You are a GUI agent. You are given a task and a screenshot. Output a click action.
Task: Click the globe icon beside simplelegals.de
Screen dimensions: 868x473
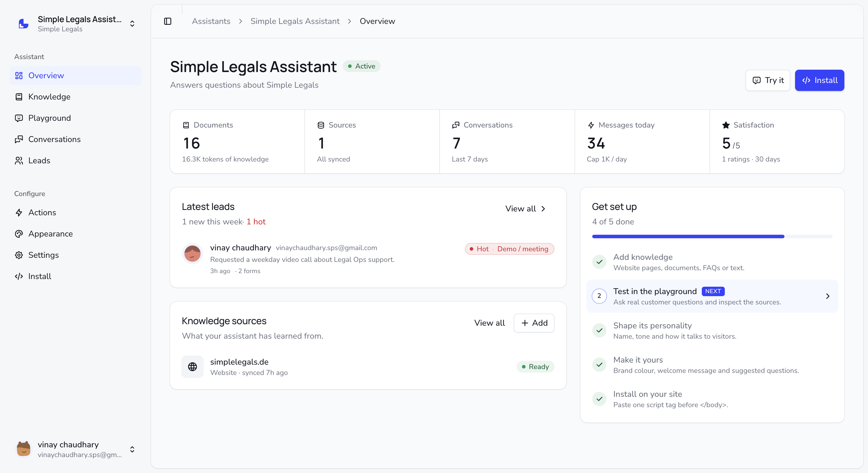click(x=192, y=366)
